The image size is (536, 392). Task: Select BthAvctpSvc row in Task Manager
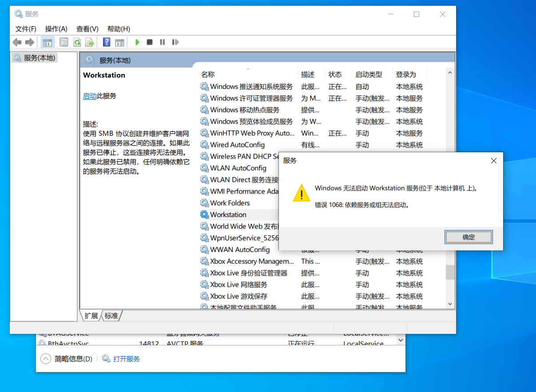[x=216, y=344]
